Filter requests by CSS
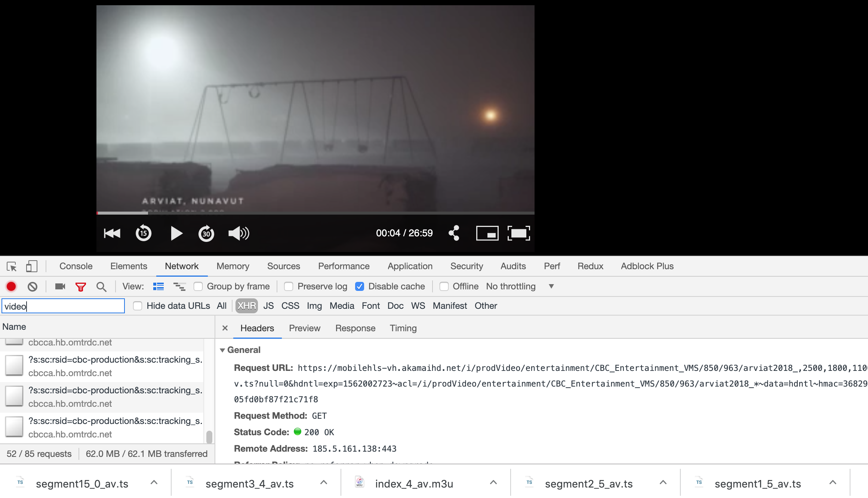This screenshot has height=498, width=868. click(290, 306)
